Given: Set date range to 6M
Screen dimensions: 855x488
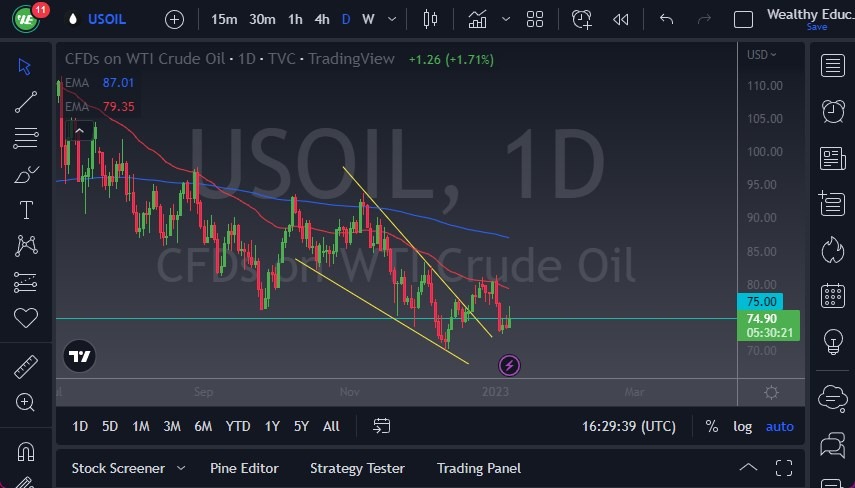Looking at the screenshot, I should pyautogui.click(x=203, y=426).
